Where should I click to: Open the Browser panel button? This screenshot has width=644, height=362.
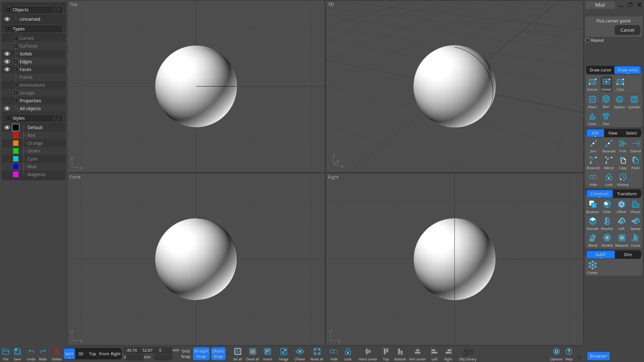coord(598,356)
